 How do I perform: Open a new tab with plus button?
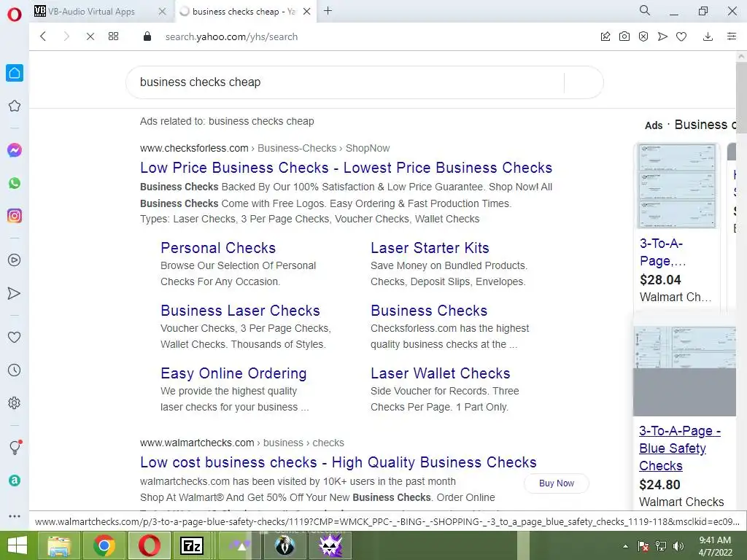pyautogui.click(x=328, y=11)
